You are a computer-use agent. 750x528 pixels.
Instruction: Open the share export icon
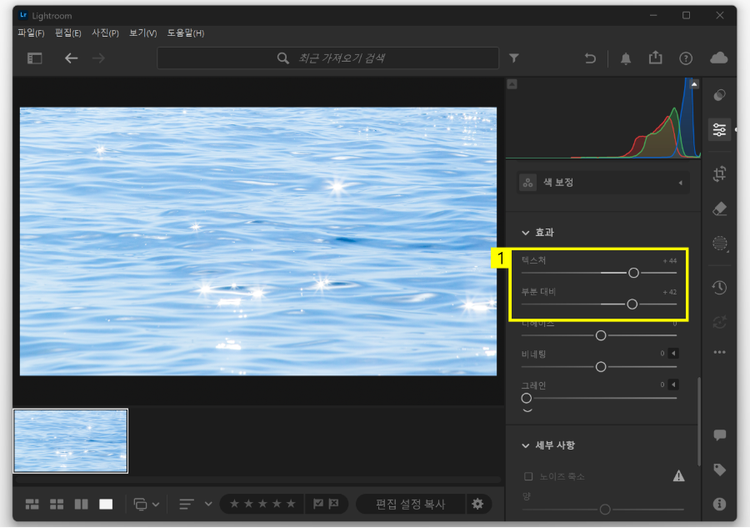pos(655,58)
